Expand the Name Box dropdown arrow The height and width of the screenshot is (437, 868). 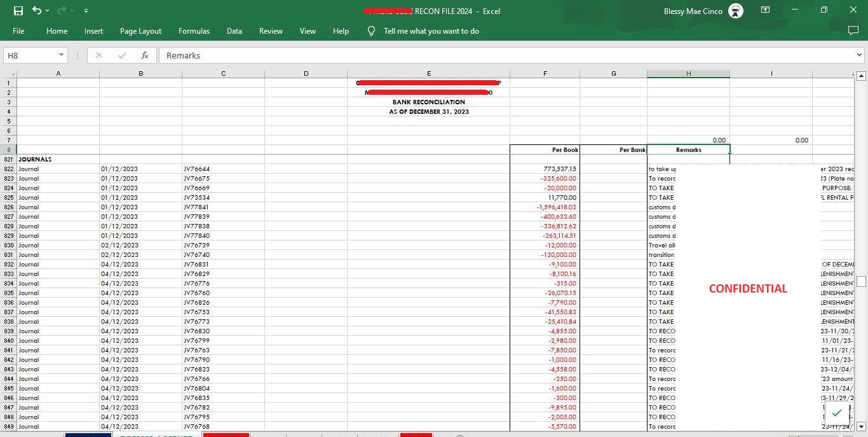click(x=61, y=55)
